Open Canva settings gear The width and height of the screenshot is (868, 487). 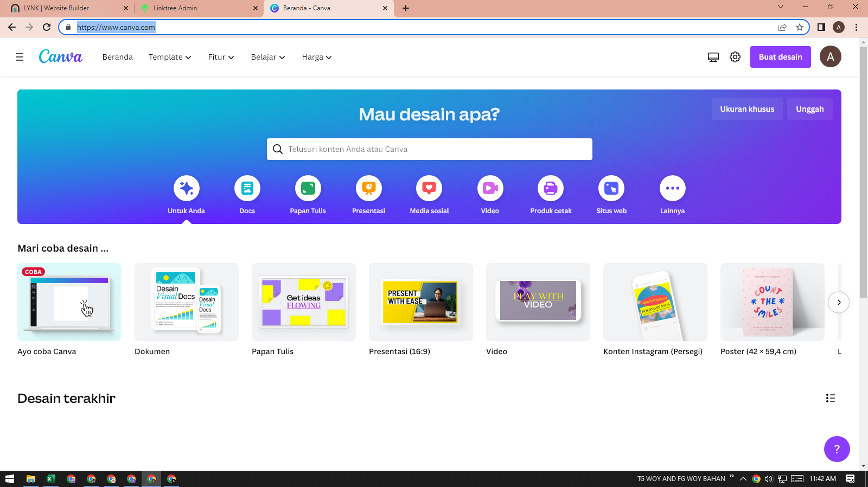[x=735, y=57]
